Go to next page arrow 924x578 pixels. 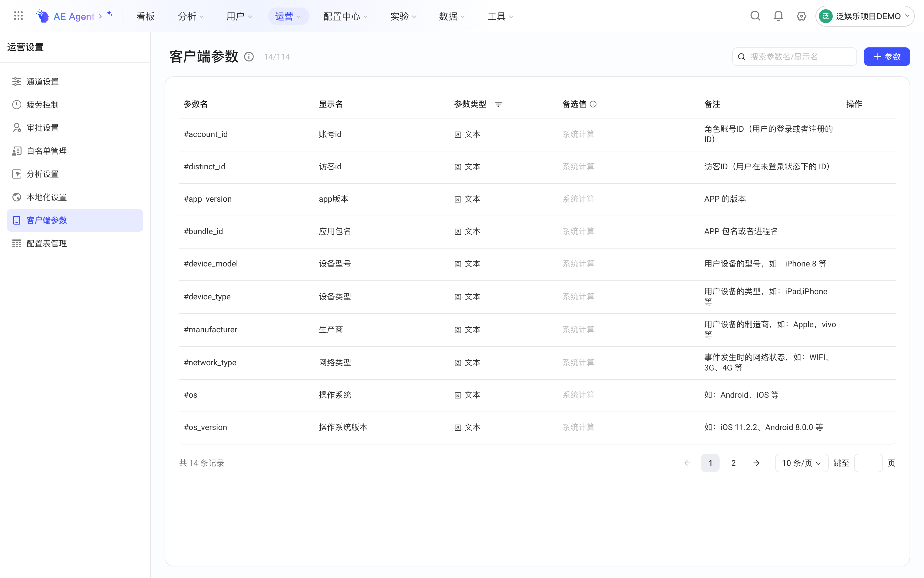pos(757,463)
